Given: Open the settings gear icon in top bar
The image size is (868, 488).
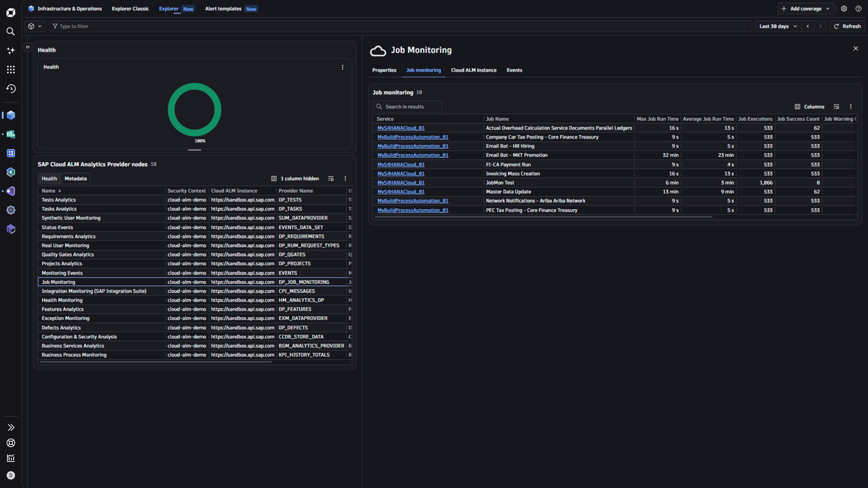Looking at the screenshot, I should (x=844, y=9).
